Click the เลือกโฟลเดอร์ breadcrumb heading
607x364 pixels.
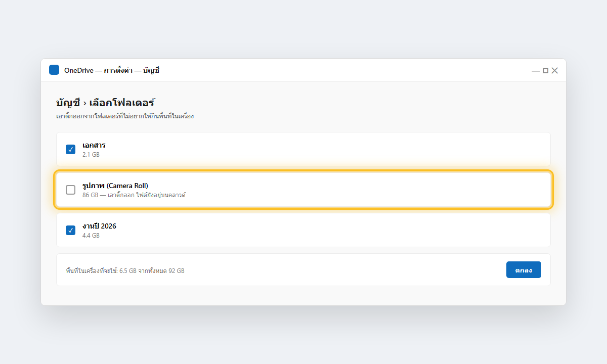pyautogui.click(x=122, y=103)
